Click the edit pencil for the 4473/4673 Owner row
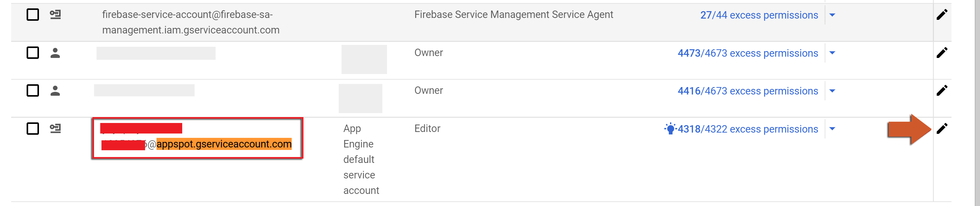Viewport: 980px width, 206px height. click(942, 53)
